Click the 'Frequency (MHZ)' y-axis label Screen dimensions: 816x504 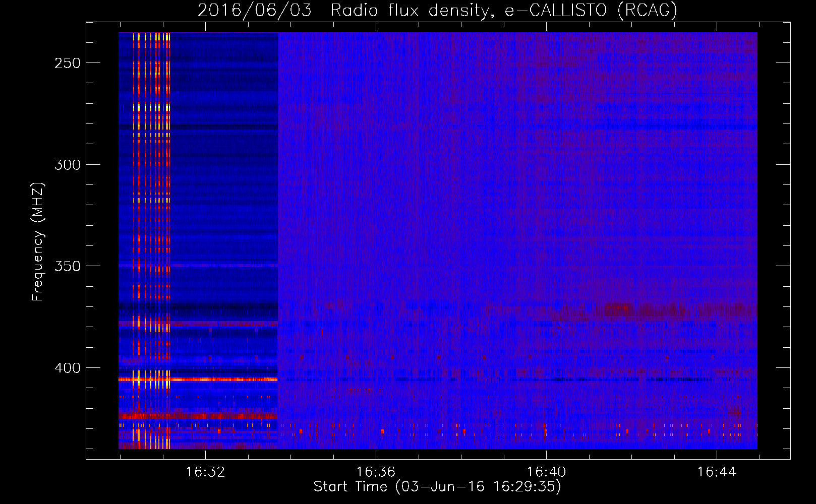38,241
